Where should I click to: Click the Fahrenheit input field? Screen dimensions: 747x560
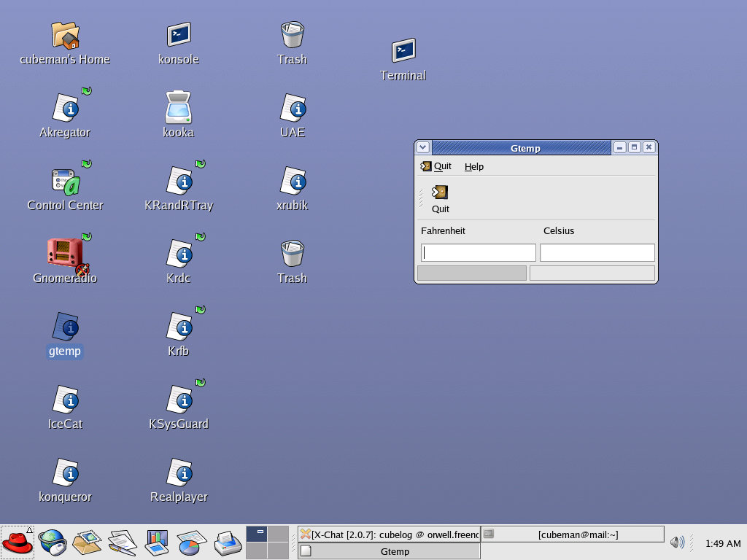pyautogui.click(x=479, y=252)
